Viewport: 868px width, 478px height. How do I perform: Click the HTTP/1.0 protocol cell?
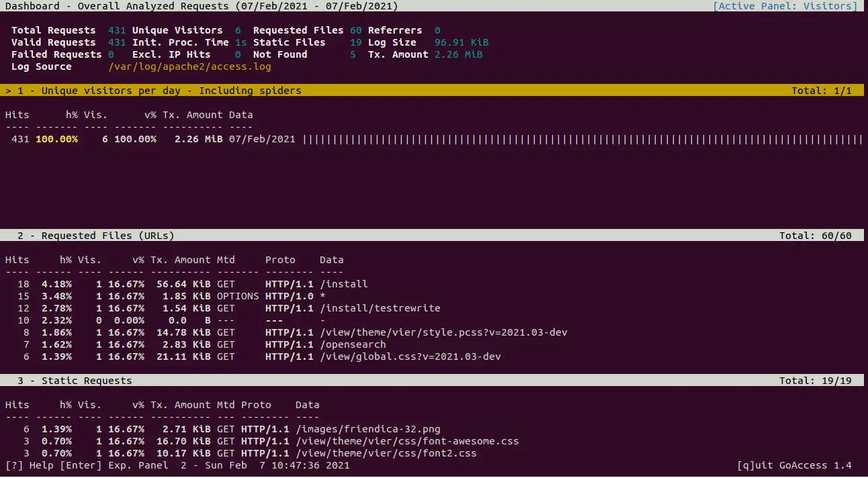click(290, 296)
